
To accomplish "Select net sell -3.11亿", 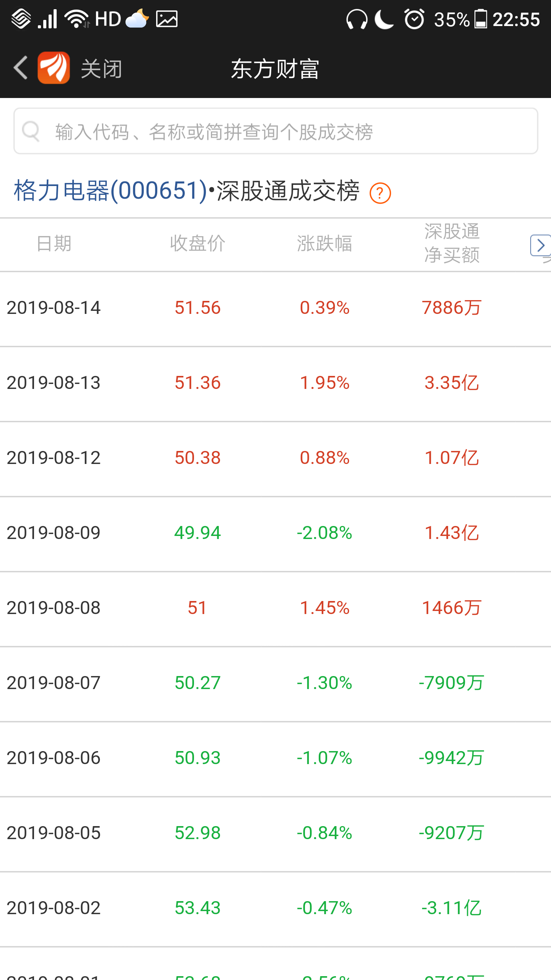I will click(452, 908).
